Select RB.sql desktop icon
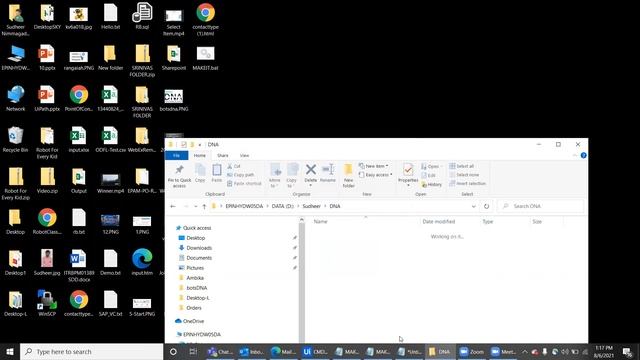The width and height of the screenshot is (640, 360). (142, 16)
